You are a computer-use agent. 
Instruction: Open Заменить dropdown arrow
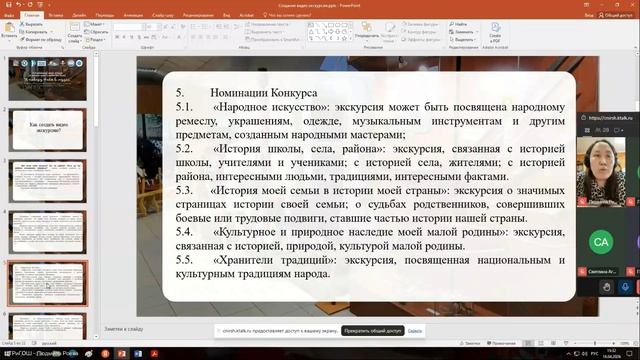[477, 32]
